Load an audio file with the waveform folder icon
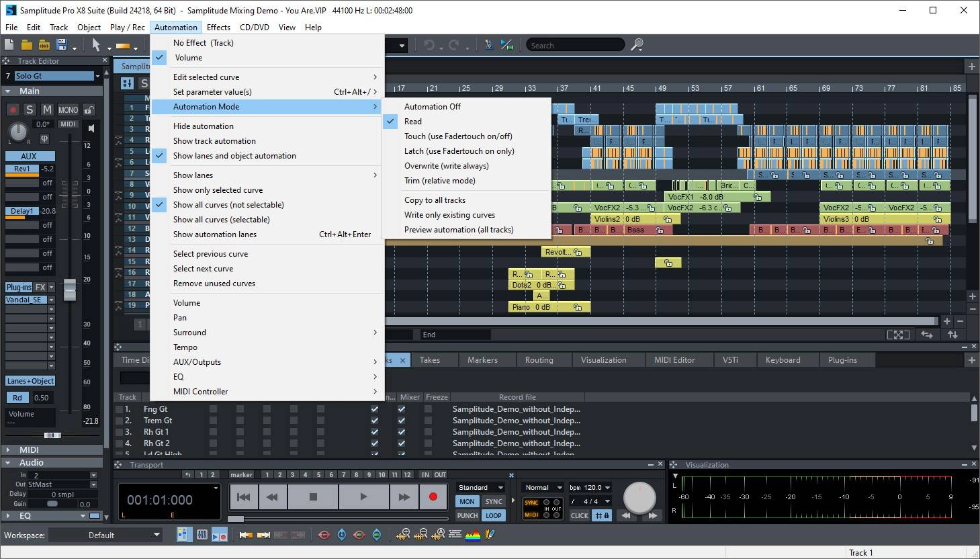The image size is (980, 559). click(x=44, y=45)
